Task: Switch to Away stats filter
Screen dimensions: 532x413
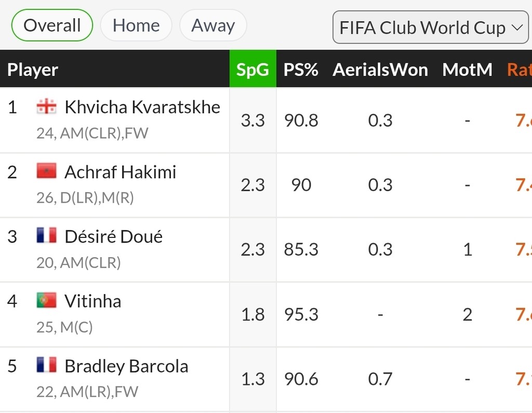Action: [213, 25]
